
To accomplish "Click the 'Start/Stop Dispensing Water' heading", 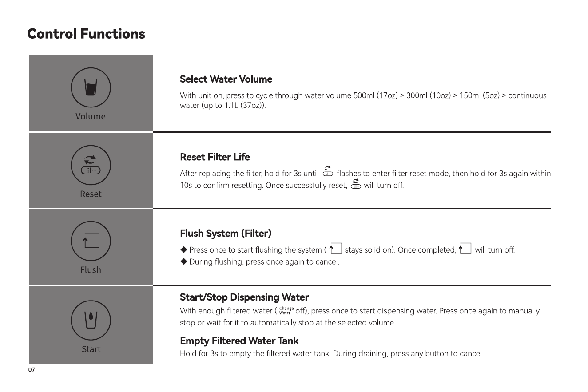I will [x=244, y=297].
